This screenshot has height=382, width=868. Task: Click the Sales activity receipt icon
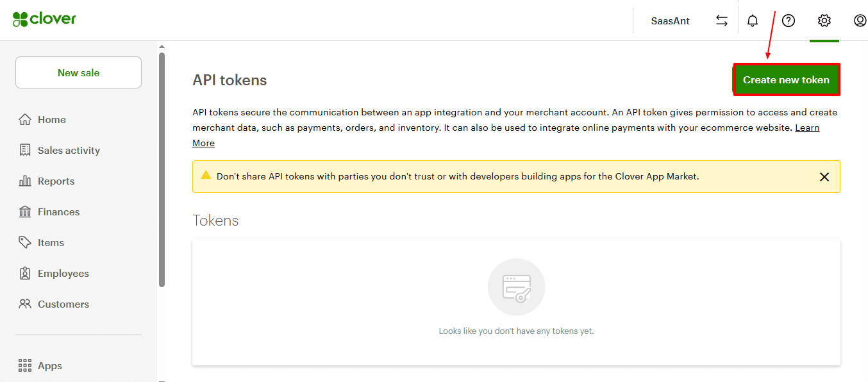pyautogui.click(x=25, y=150)
